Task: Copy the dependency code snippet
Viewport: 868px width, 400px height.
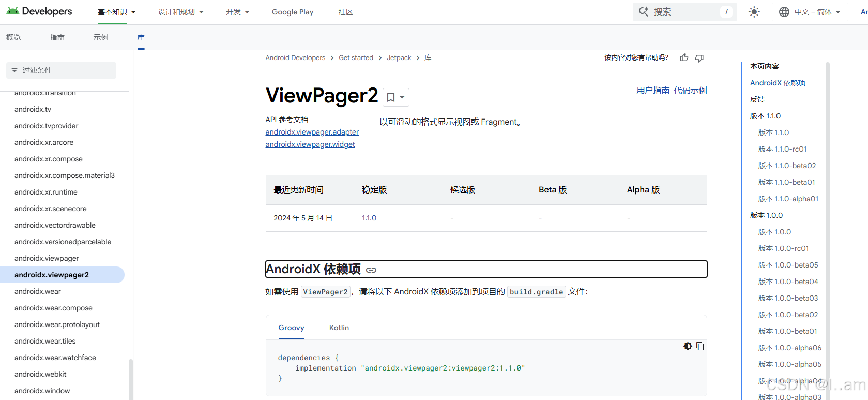Action: click(x=700, y=346)
